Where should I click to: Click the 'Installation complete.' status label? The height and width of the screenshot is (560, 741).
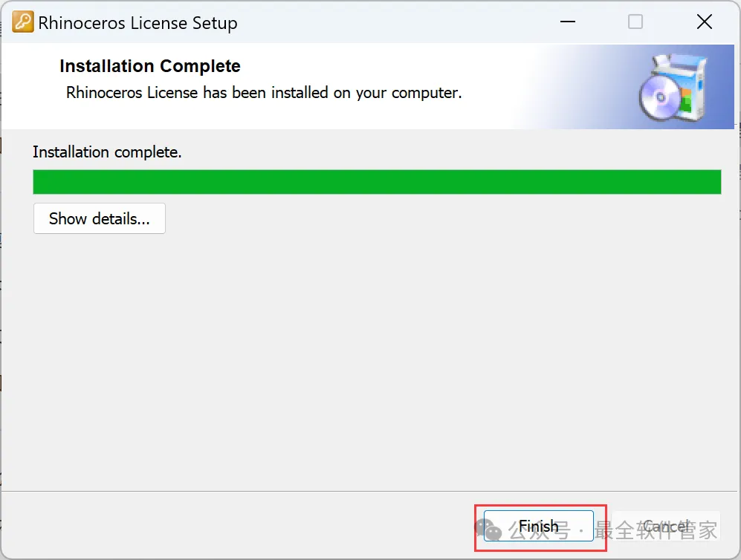(107, 152)
